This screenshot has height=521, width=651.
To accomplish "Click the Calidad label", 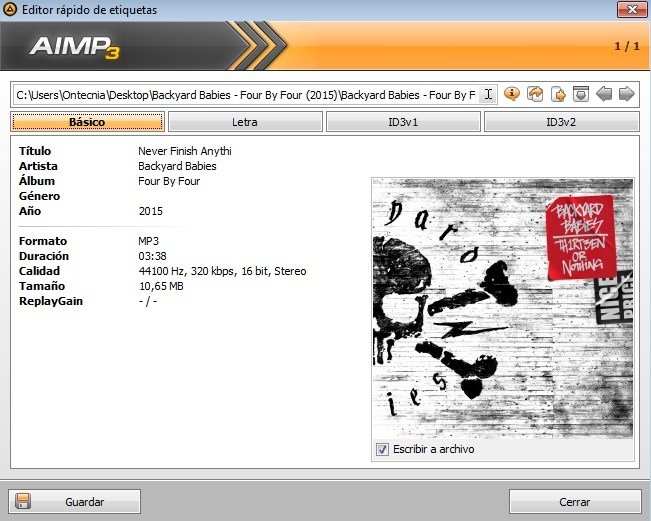I will [39, 271].
